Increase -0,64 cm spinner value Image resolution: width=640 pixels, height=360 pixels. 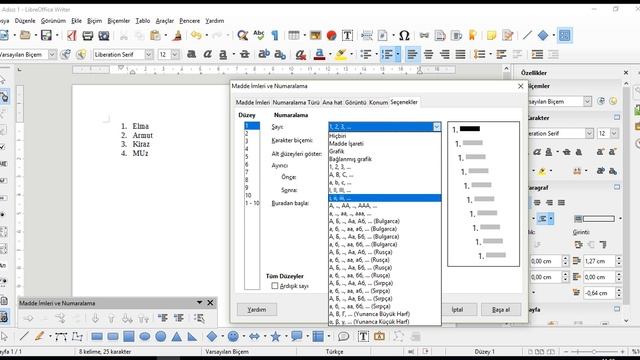coord(619,290)
